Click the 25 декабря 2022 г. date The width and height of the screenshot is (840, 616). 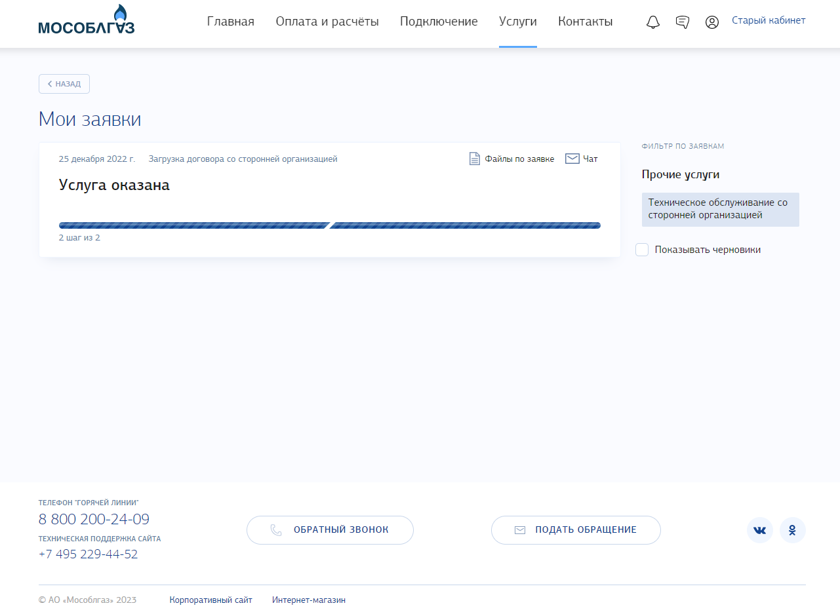coord(97,159)
